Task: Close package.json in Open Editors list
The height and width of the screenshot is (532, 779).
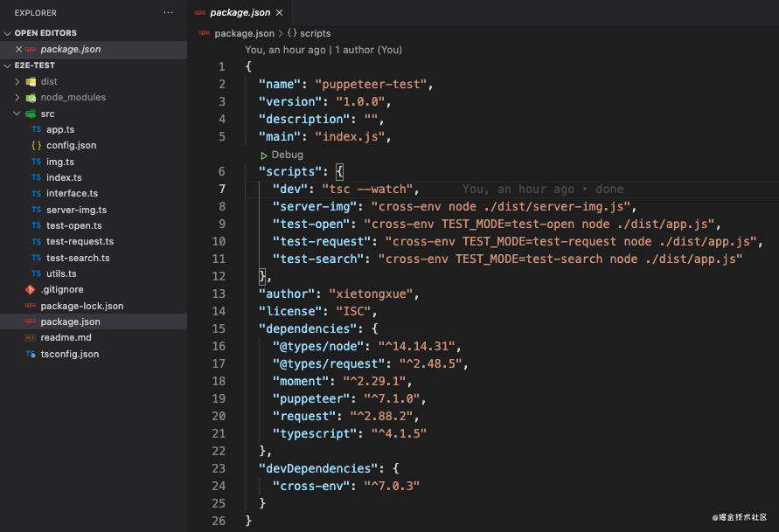Action: click(19, 49)
